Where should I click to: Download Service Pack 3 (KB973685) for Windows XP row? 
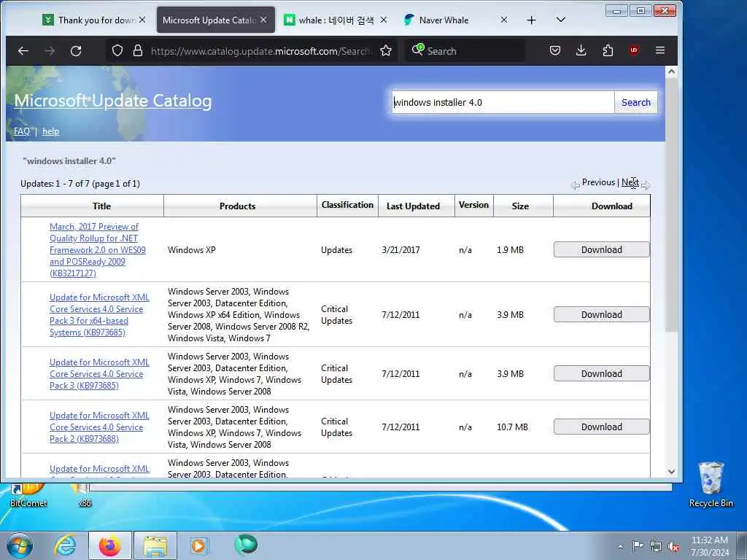(601, 373)
